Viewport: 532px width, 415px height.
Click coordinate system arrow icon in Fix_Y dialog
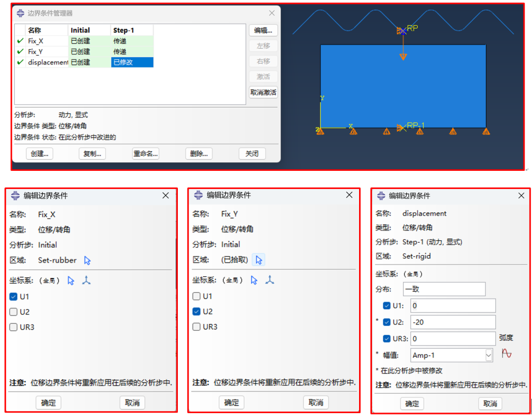pos(254,280)
